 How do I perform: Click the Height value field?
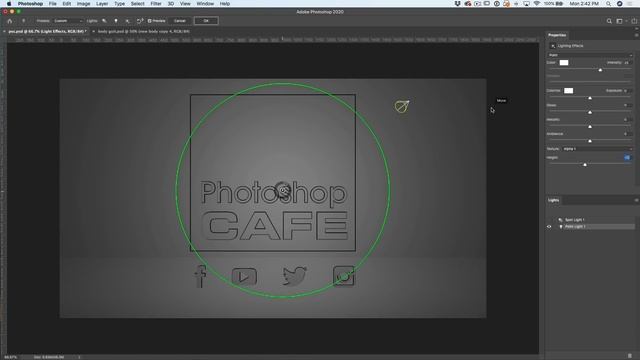pos(627,158)
